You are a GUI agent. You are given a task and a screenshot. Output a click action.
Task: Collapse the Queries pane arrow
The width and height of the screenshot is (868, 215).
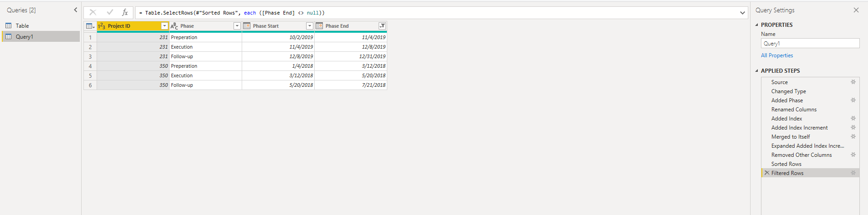pyautogui.click(x=76, y=10)
